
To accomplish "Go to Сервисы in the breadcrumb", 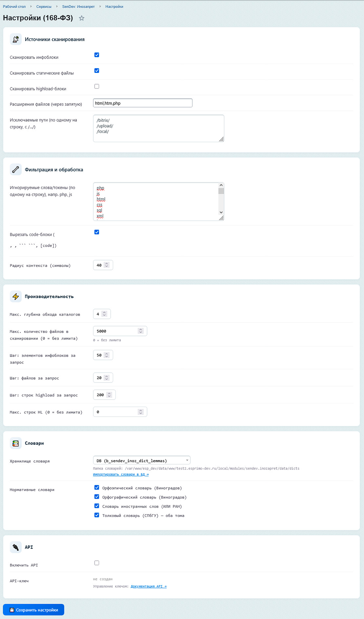I will pyautogui.click(x=44, y=7).
